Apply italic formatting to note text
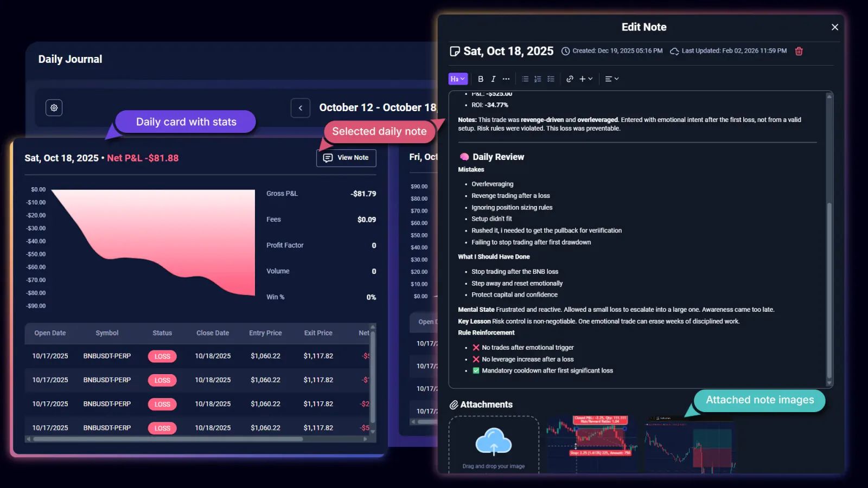The image size is (868, 488). coord(493,79)
